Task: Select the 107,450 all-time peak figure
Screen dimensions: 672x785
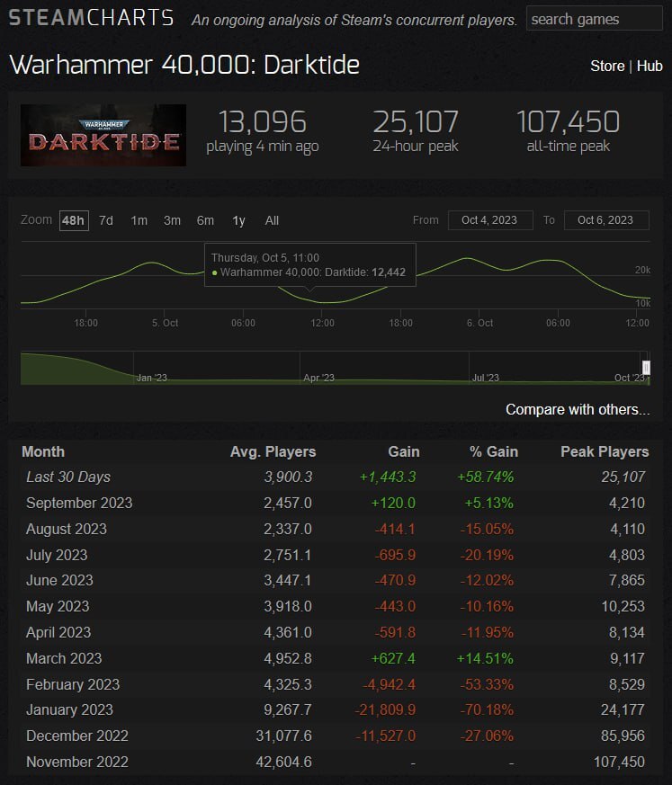Action: (x=568, y=122)
